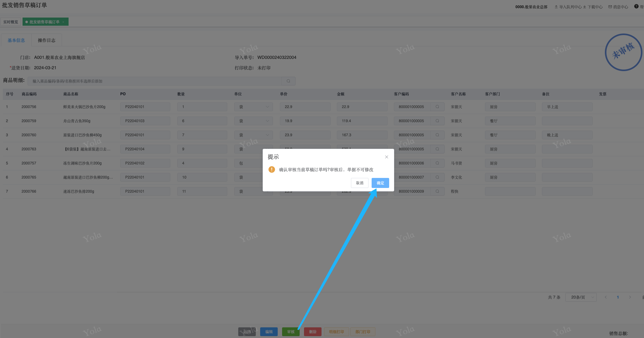Click the amount field 167.3
644x338 pixels.
pyautogui.click(x=362, y=135)
